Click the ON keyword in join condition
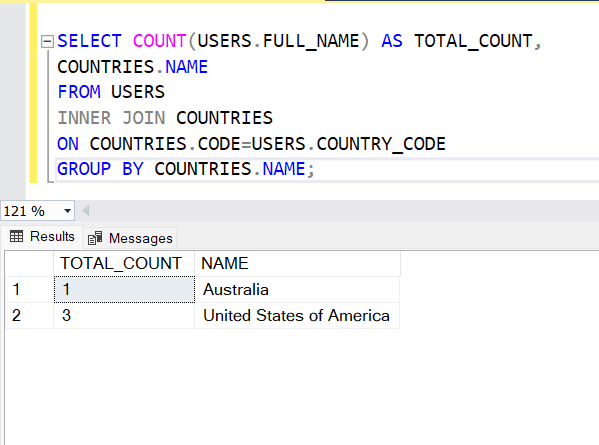Image resolution: width=599 pixels, height=445 pixels. [68, 144]
